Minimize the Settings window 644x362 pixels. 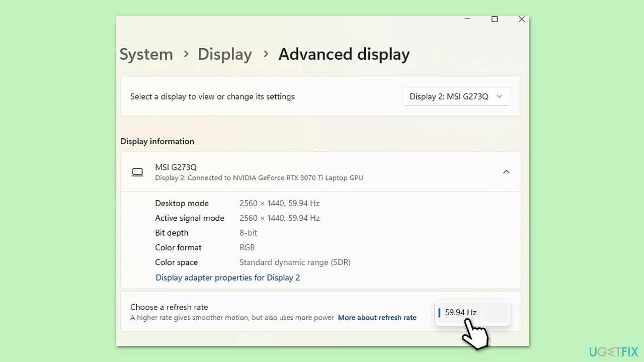pyautogui.click(x=467, y=19)
